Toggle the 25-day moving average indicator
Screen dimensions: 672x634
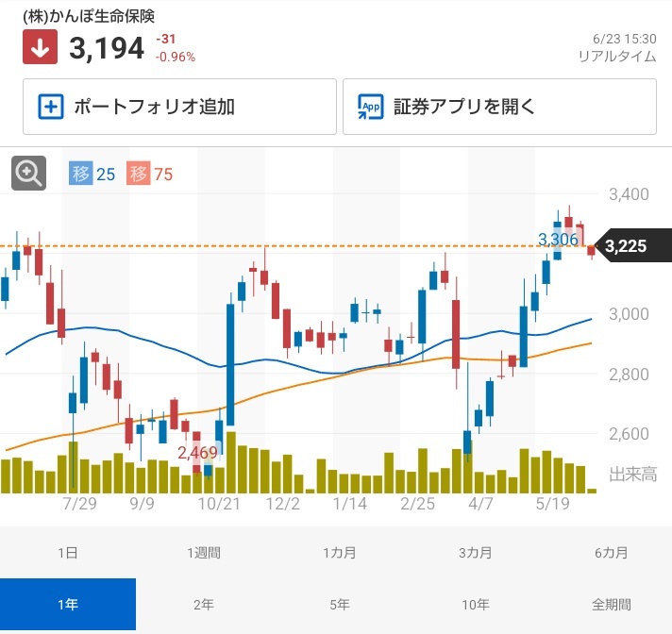coord(92,174)
